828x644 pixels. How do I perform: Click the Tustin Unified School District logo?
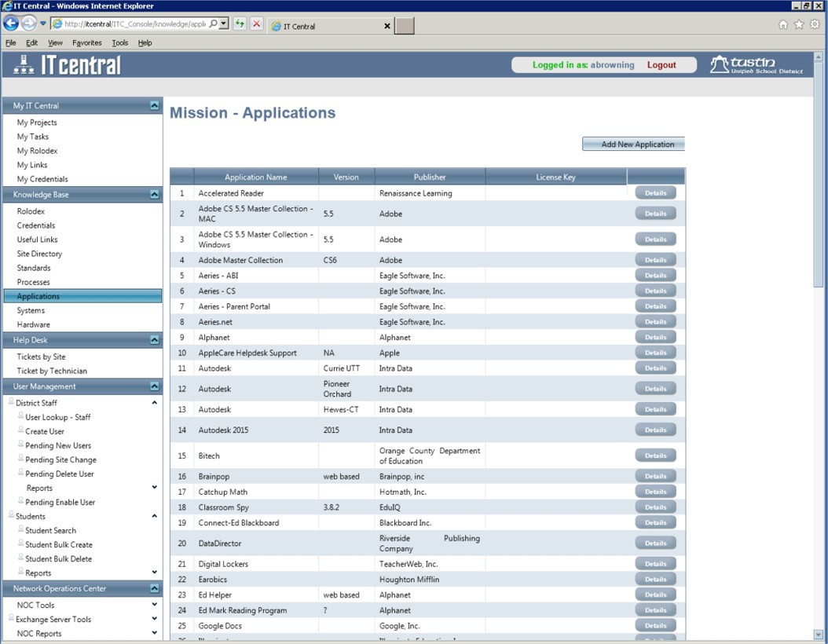pyautogui.click(x=757, y=65)
